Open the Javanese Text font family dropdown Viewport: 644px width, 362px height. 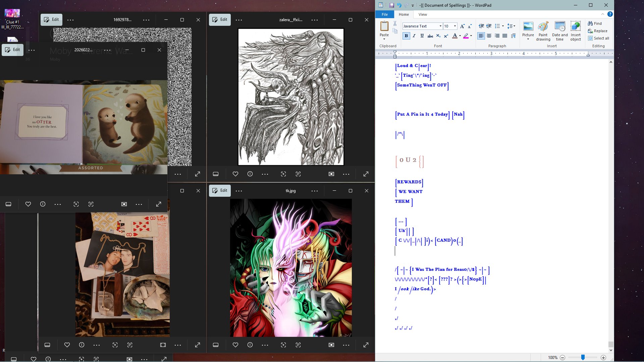[x=440, y=26]
